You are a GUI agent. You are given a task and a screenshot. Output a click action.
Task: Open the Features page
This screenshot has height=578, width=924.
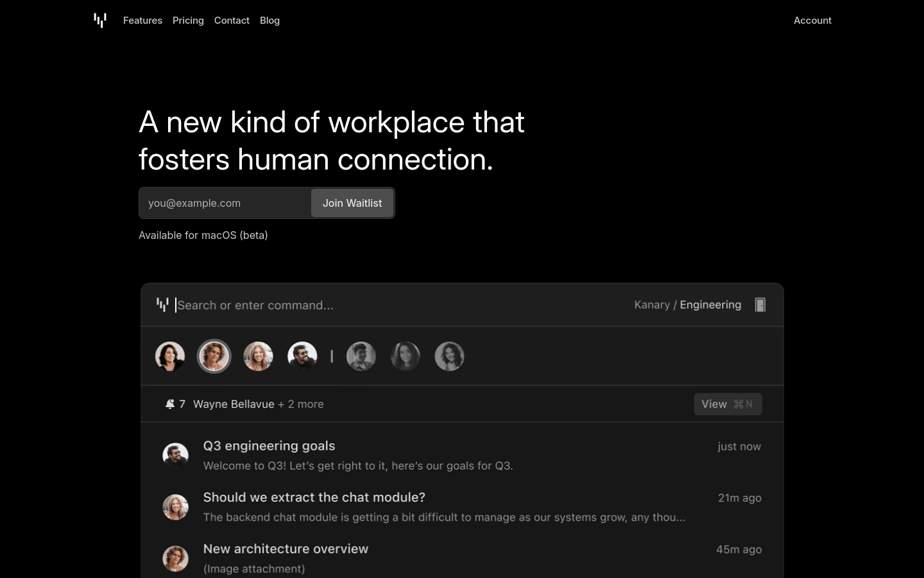tap(142, 21)
